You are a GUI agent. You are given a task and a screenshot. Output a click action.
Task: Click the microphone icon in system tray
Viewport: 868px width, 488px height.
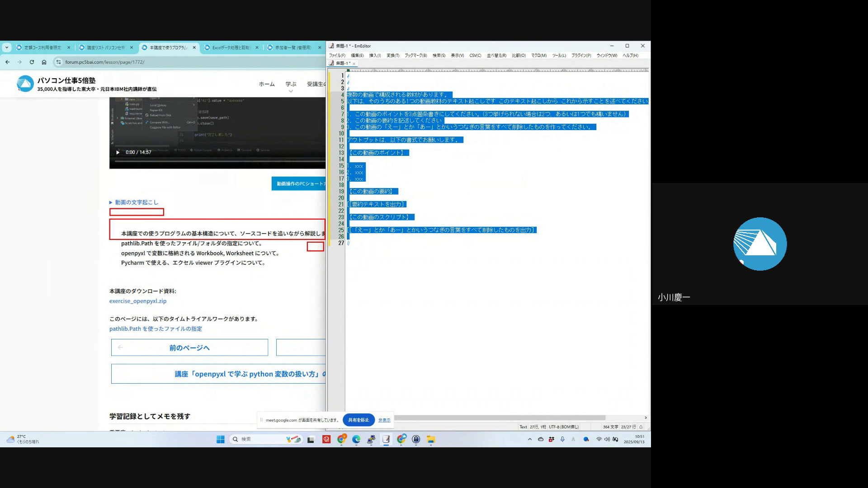(562, 439)
